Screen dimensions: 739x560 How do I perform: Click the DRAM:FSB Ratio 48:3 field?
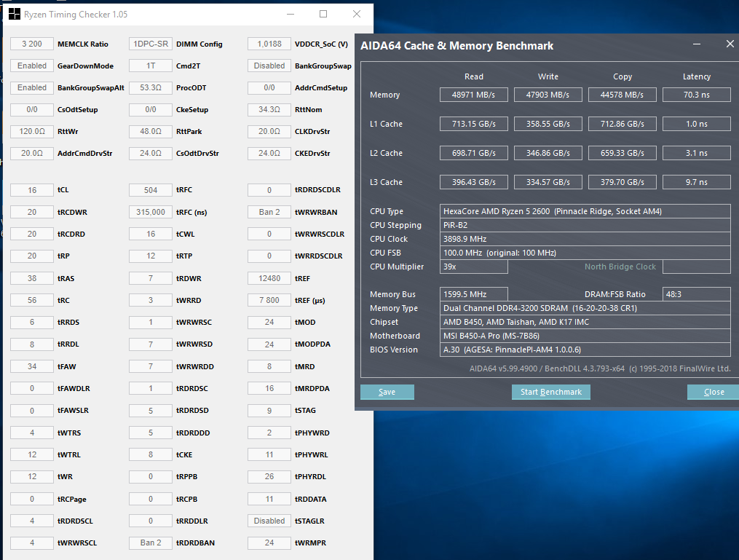[697, 294]
